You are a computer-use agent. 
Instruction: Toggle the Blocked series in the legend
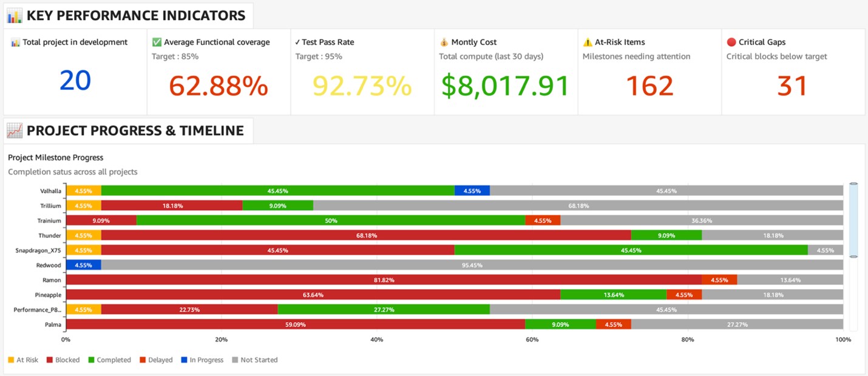point(63,360)
